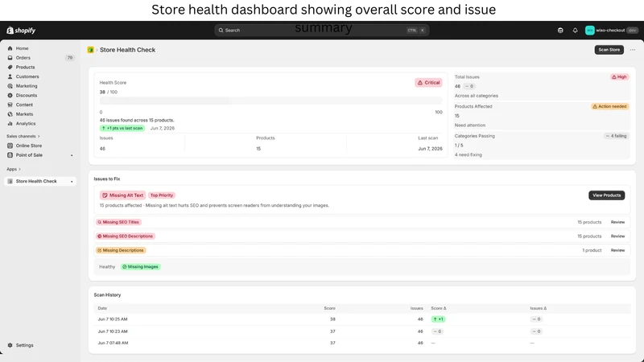Select the Jun 7 10:23 AM scan row
This screenshot has height=362, width=644.
(361, 331)
